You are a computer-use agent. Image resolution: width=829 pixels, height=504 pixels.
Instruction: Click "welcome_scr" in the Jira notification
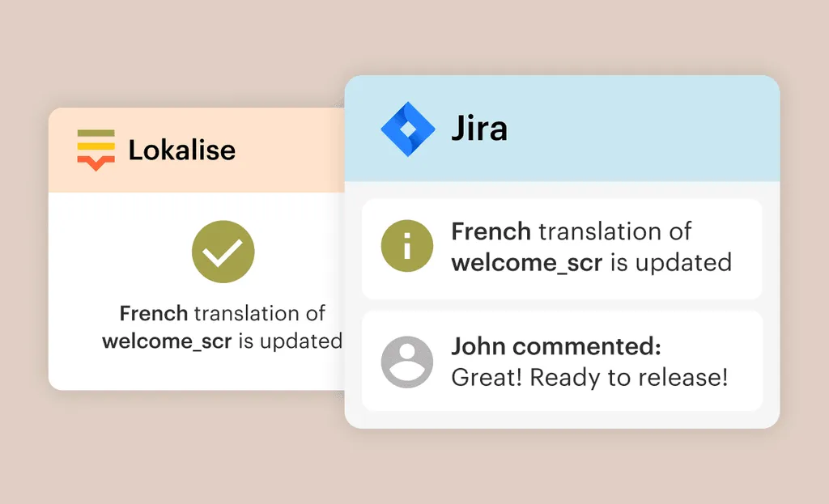pyautogui.click(x=527, y=263)
